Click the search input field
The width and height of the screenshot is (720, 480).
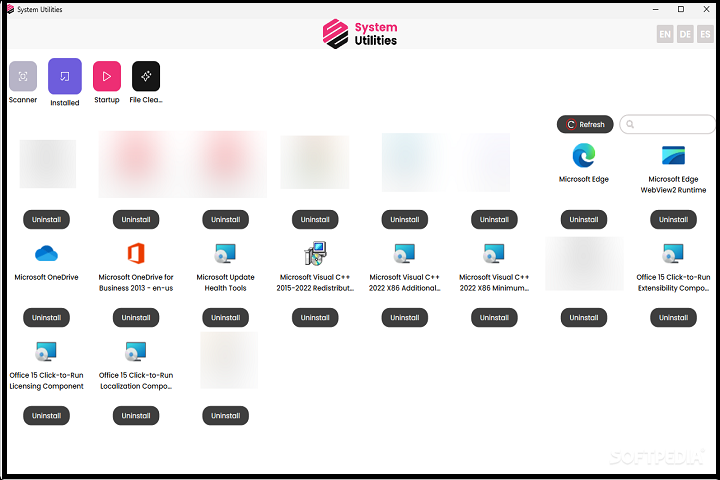668,125
